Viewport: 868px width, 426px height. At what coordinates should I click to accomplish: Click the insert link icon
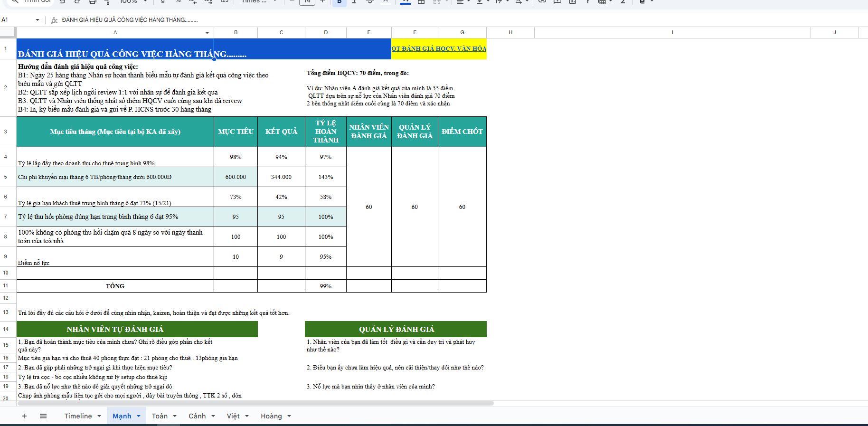pyautogui.click(x=542, y=2)
